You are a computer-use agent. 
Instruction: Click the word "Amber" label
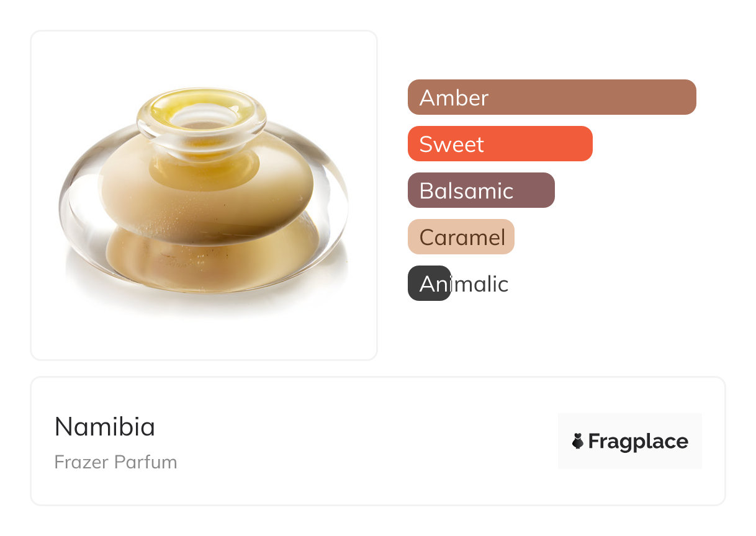454,97
